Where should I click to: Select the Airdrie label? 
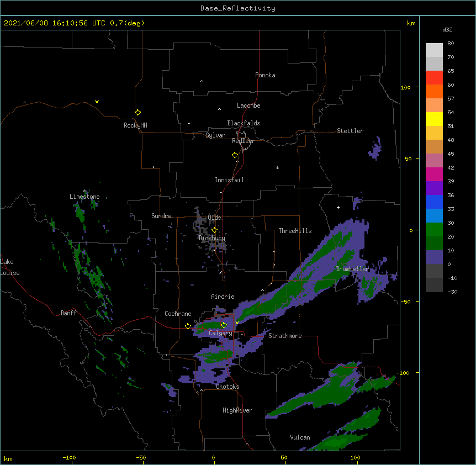point(223,297)
